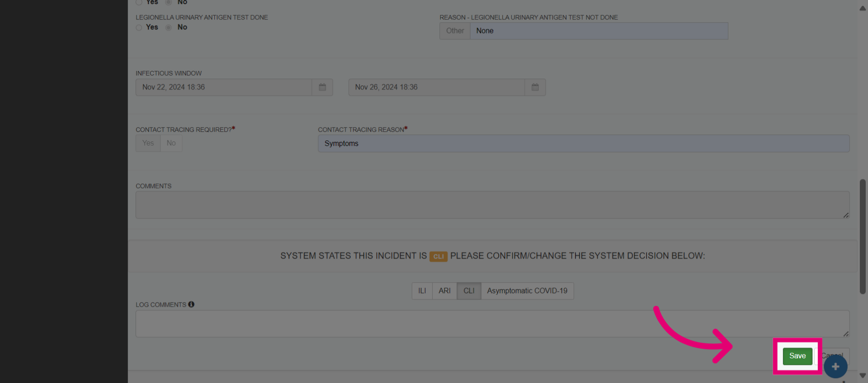This screenshot has height=383, width=868.
Task: Select No for Legionella urinary antigen test done
Action: [169, 28]
